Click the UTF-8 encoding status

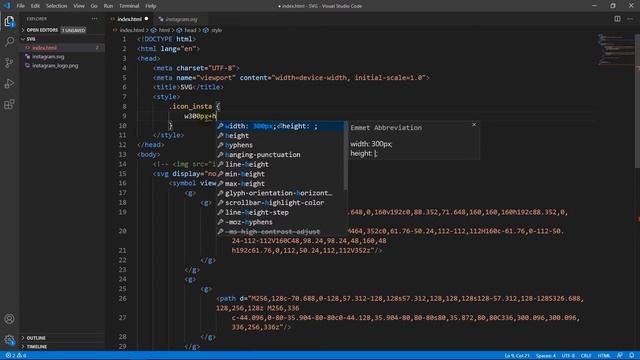568,356
